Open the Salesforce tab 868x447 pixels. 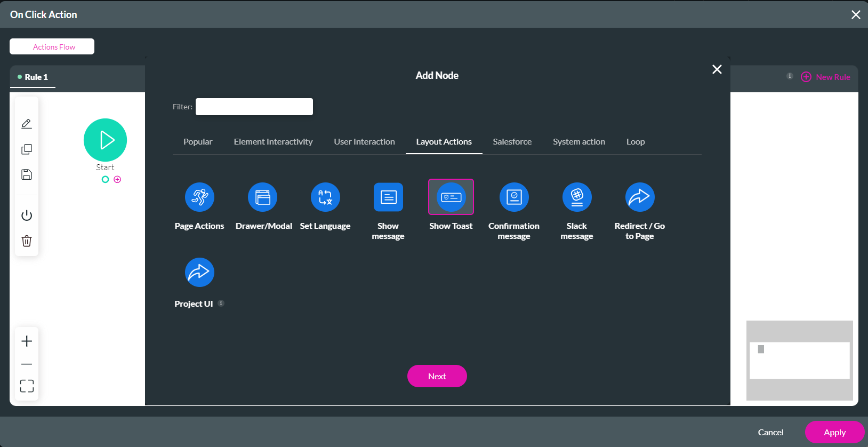(512, 142)
